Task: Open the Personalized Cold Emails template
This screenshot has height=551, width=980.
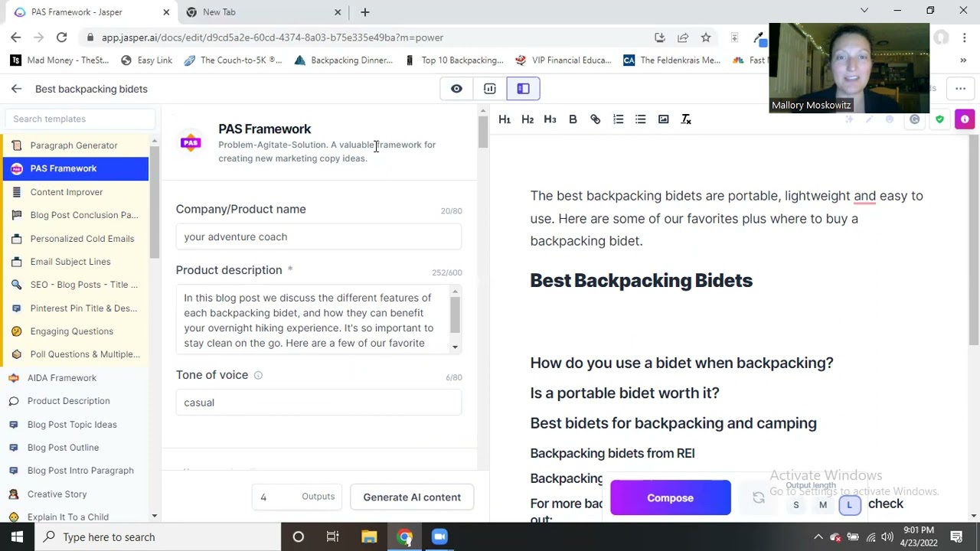Action: (74, 239)
